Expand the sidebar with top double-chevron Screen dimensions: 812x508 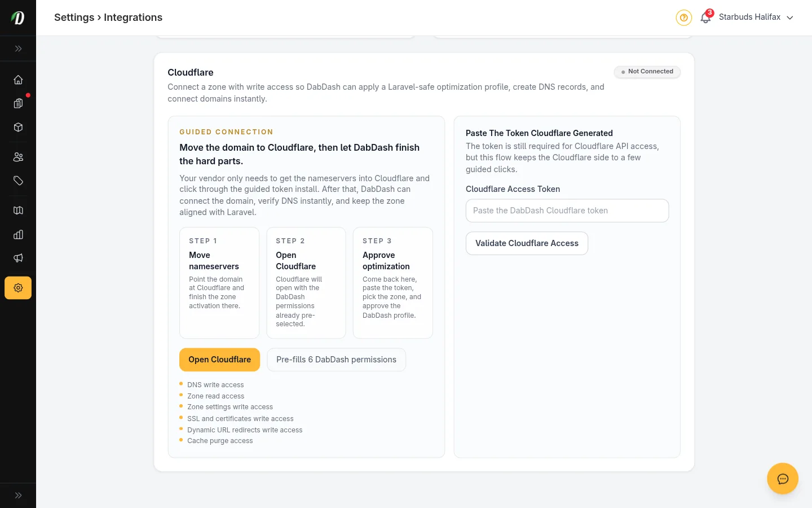(18, 49)
